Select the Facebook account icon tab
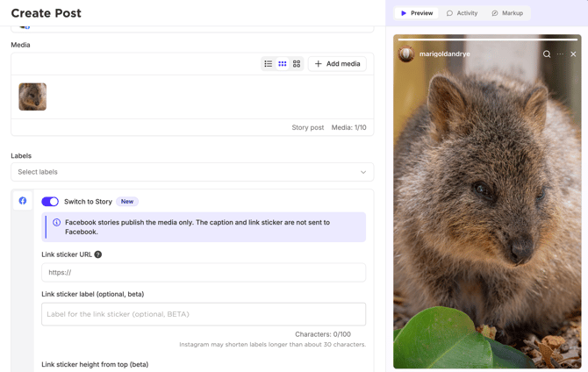Viewport: 588px width, 372px height. coord(23,201)
